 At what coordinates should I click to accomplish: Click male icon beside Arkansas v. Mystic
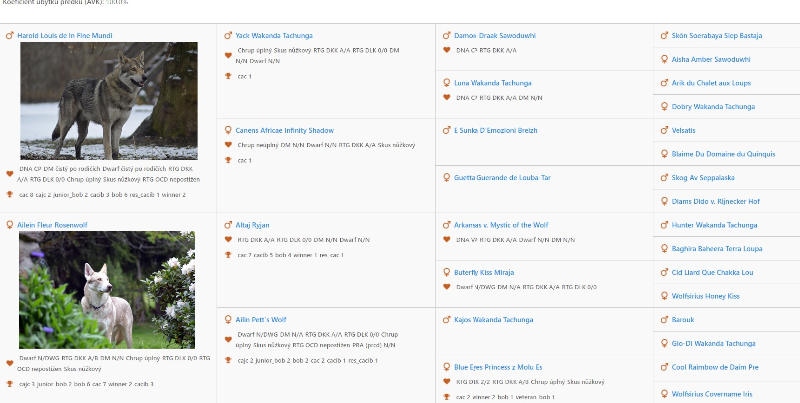[446, 225]
